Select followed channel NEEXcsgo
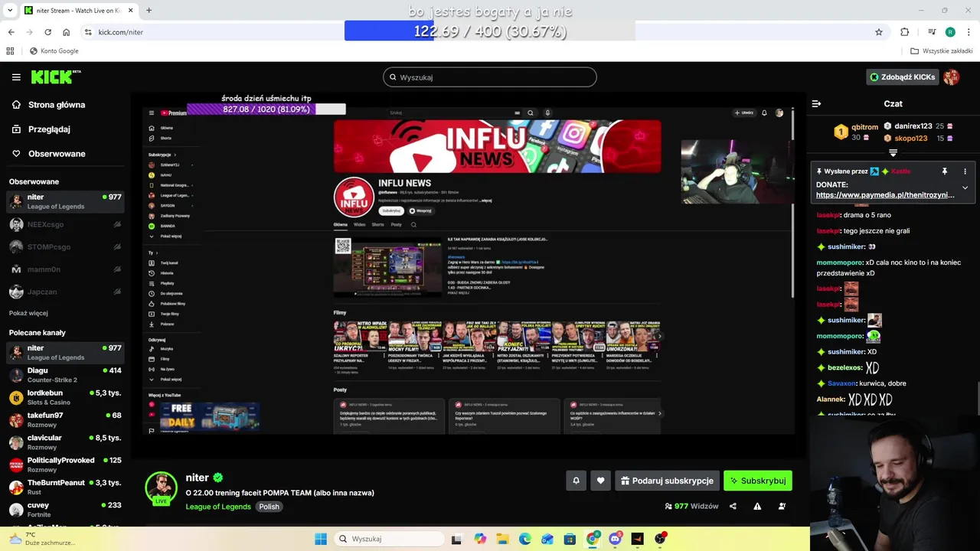 [65, 224]
